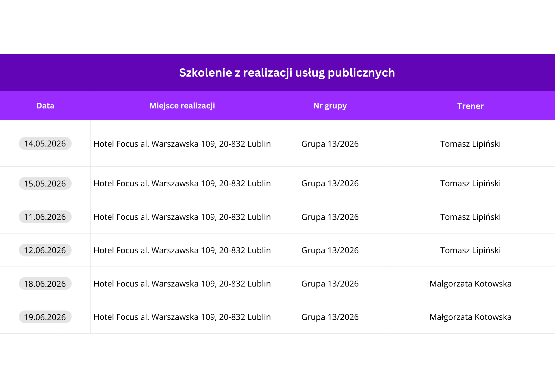Click Hotel Focus address in the last row
The width and height of the screenshot is (555, 392).
[182, 317]
